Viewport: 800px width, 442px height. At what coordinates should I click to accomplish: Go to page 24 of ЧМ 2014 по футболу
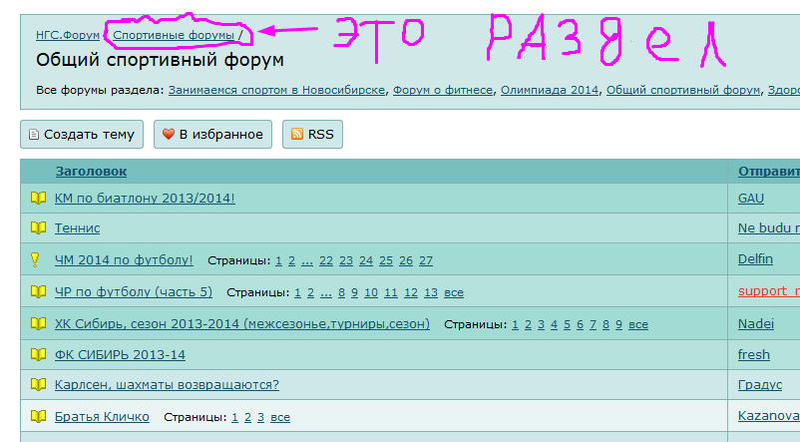pyautogui.click(x=366, y=261)
